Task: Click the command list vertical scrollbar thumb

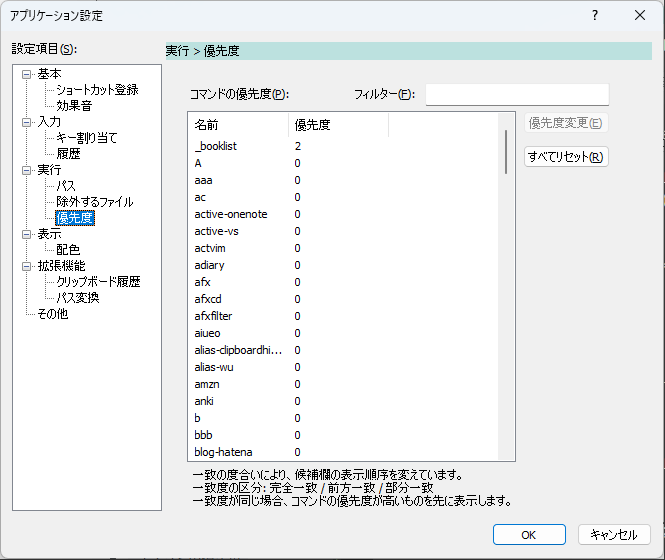Action: [x=506, y=152]
